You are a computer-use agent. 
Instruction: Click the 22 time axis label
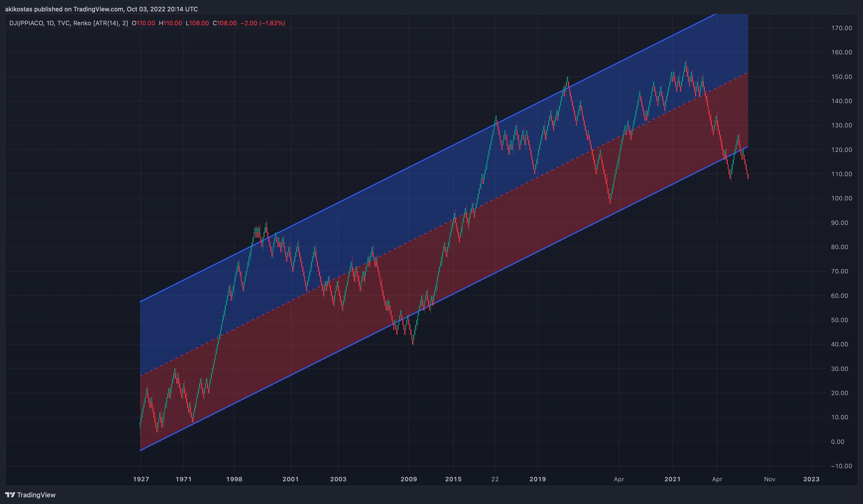[x=495, y=479]
